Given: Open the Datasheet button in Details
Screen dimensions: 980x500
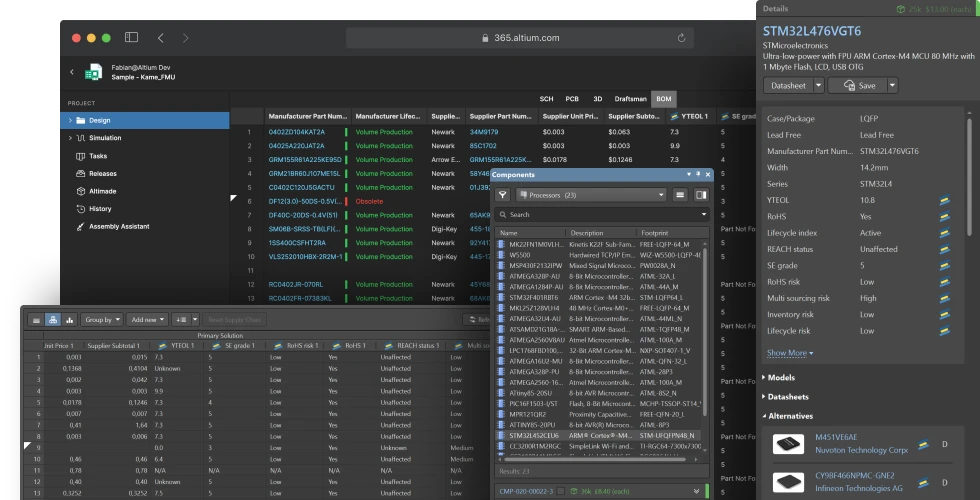Looking at the screenshot, I should (788, 86).
